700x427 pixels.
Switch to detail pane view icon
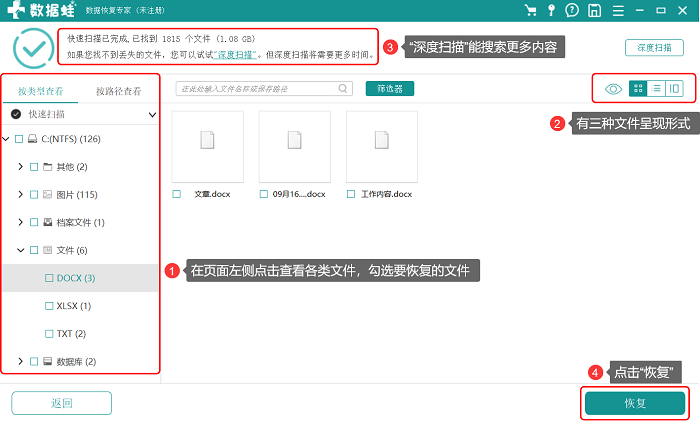coord(674,88)
